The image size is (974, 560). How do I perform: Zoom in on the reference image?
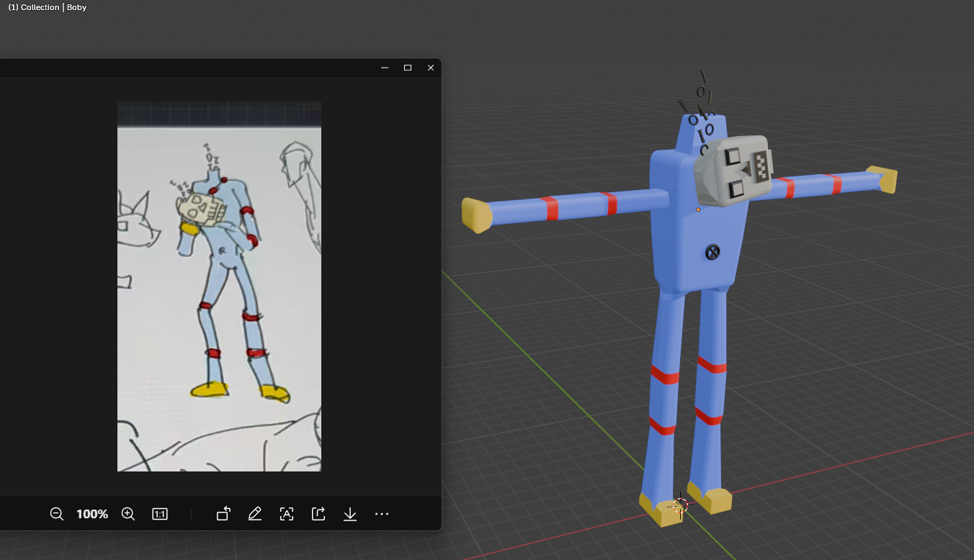click(x=128, y=514)
